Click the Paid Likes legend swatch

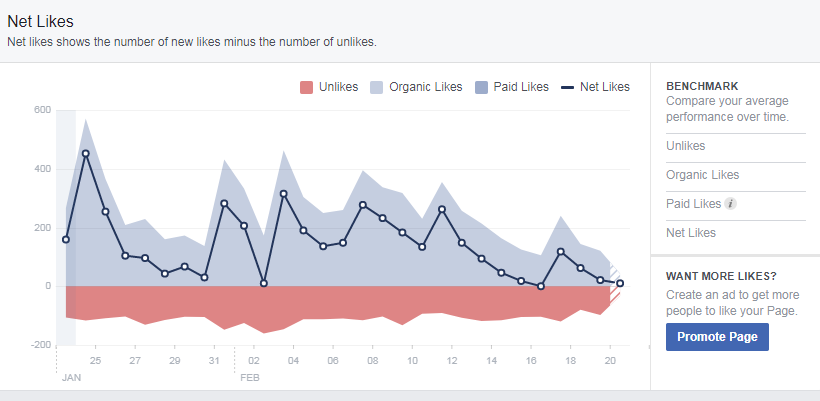pos(483,87)
